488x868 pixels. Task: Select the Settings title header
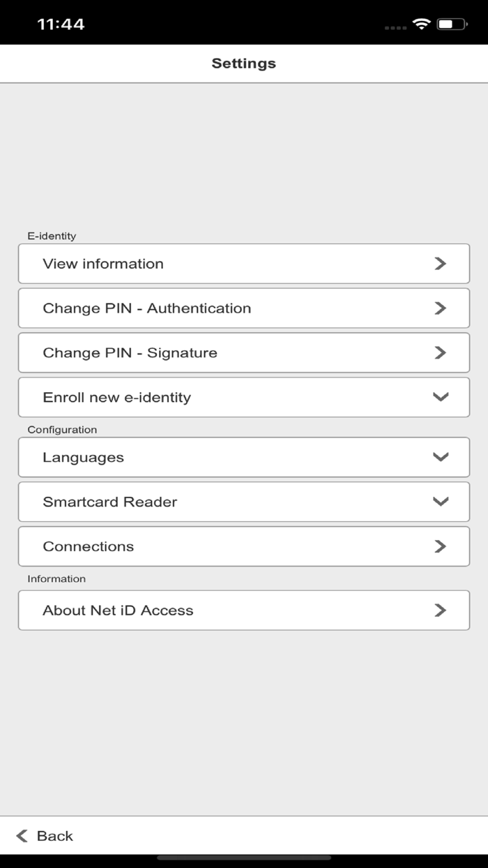pyautogui.click(x=243, y=63)
